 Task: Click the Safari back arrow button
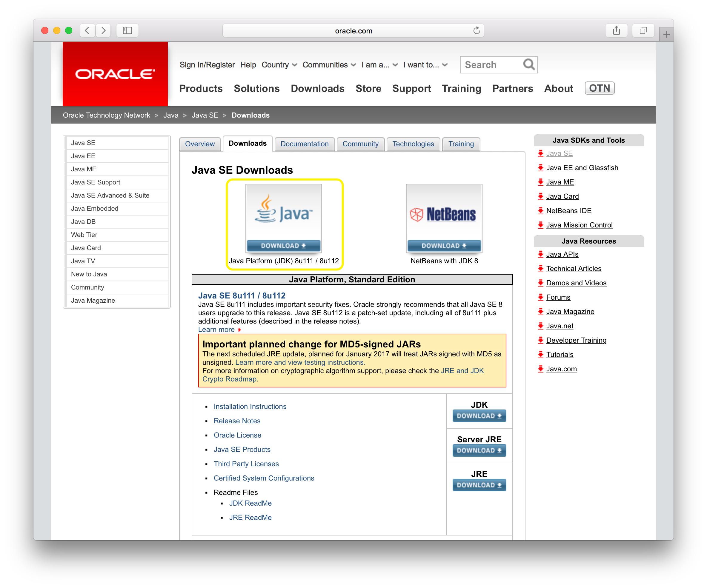(87, 31)
